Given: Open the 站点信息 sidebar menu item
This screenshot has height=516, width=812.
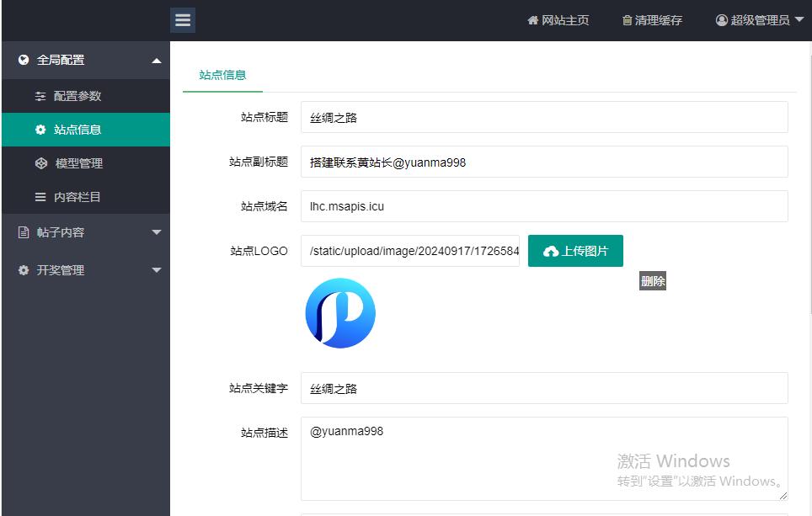Looking at the screenshot, I should click(86, 130).
